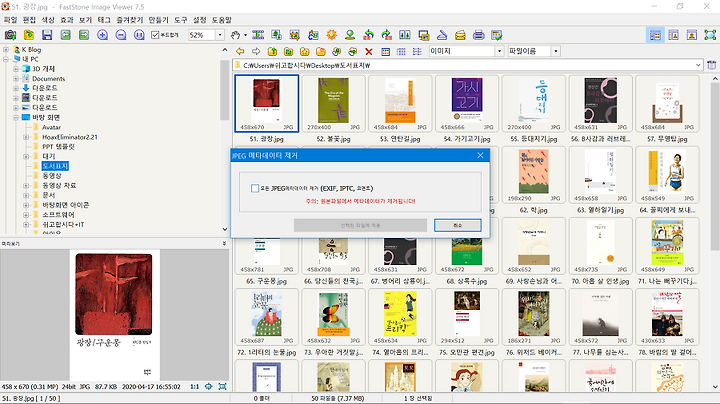
Task: Open the 파일이름 sort order dropdown
Action: 556,51
